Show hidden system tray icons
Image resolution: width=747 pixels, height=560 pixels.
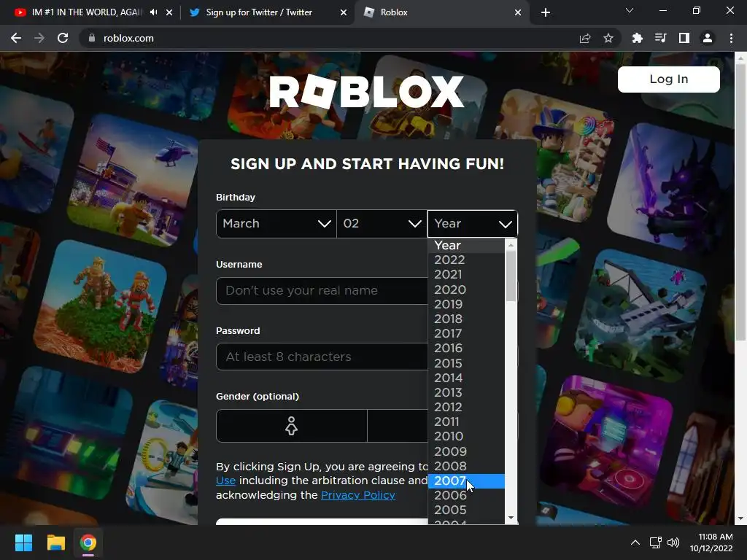pos(635,542)
